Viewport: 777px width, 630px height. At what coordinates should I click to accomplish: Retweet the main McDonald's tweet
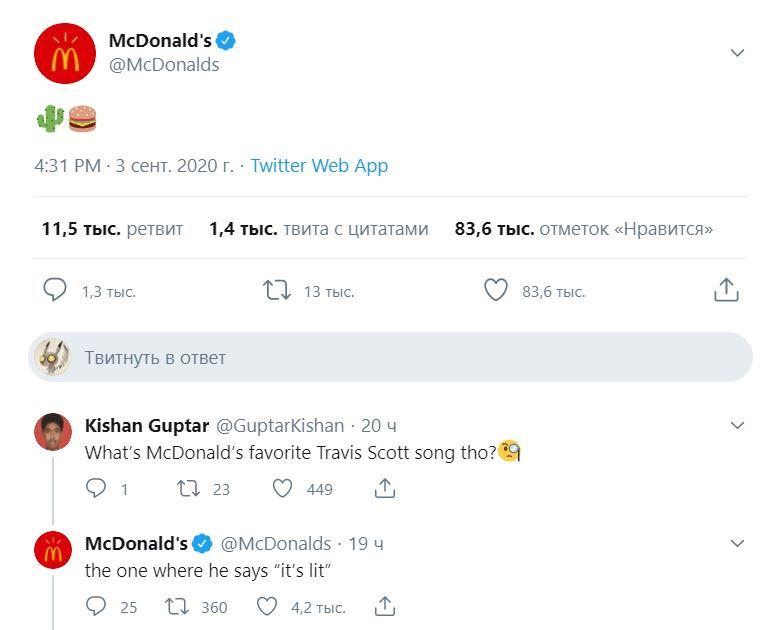276,291
